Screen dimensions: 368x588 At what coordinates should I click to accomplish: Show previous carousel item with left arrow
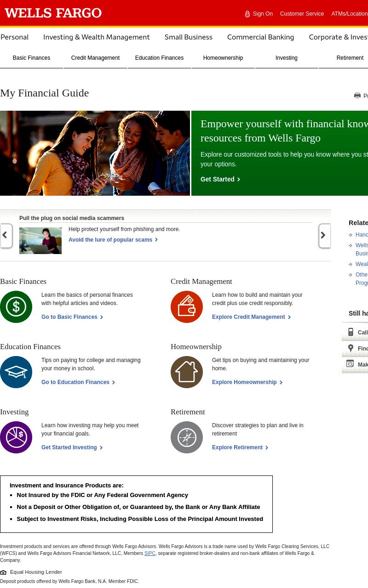click(x=6, y=236)
